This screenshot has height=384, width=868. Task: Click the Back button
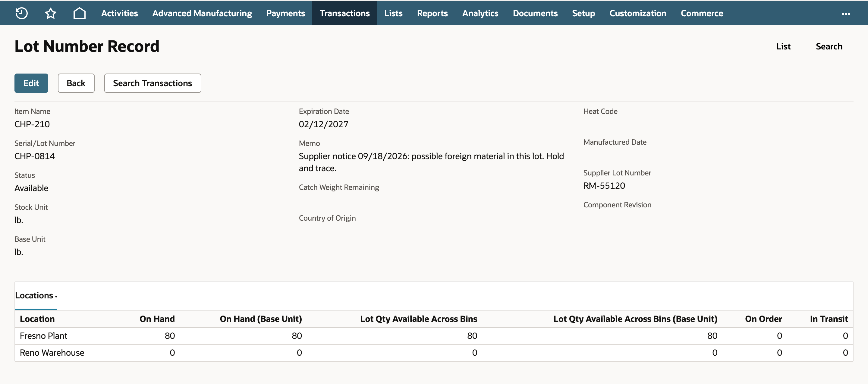[76, 83]
